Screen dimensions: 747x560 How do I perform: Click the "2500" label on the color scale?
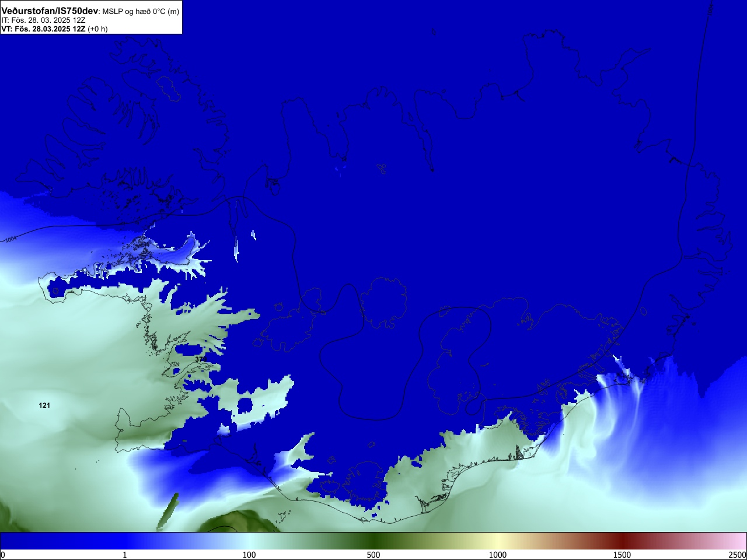[738, 555]
